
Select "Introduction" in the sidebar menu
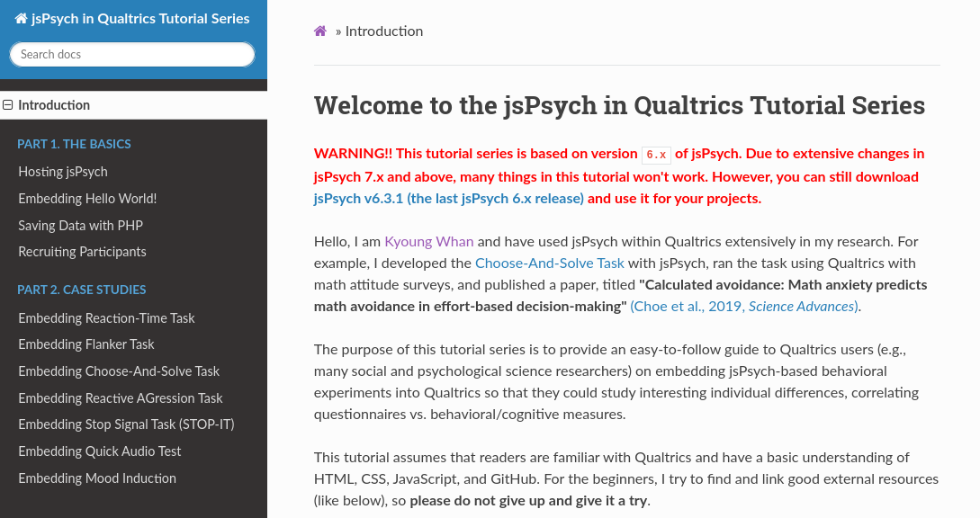click(x=54, y=105)
